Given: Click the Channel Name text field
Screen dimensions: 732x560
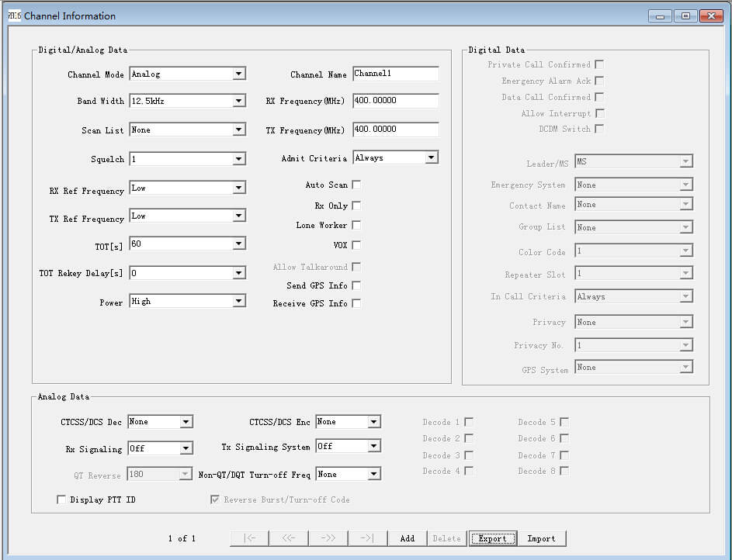Looking at the screenshot, I should click(395, 74).
